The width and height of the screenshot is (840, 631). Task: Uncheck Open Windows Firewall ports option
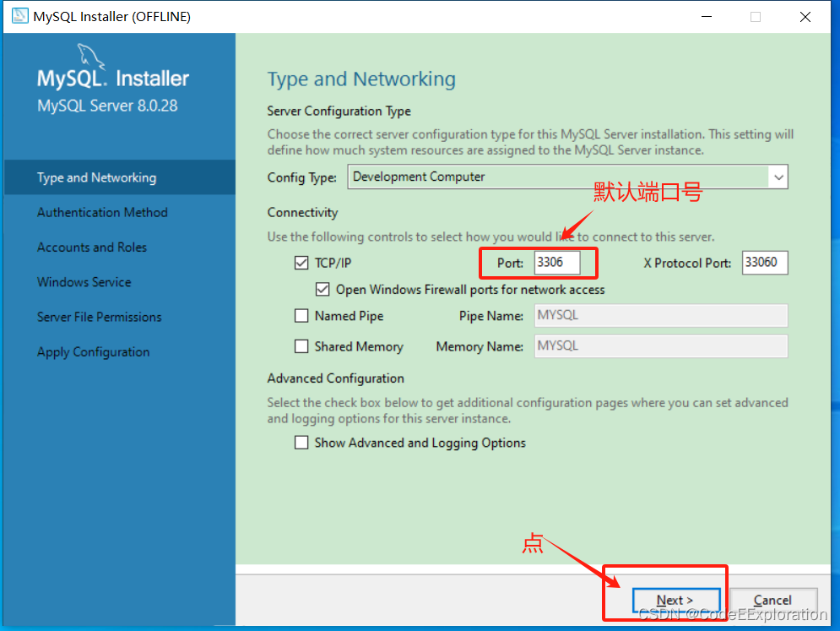(x=322, y=290)
